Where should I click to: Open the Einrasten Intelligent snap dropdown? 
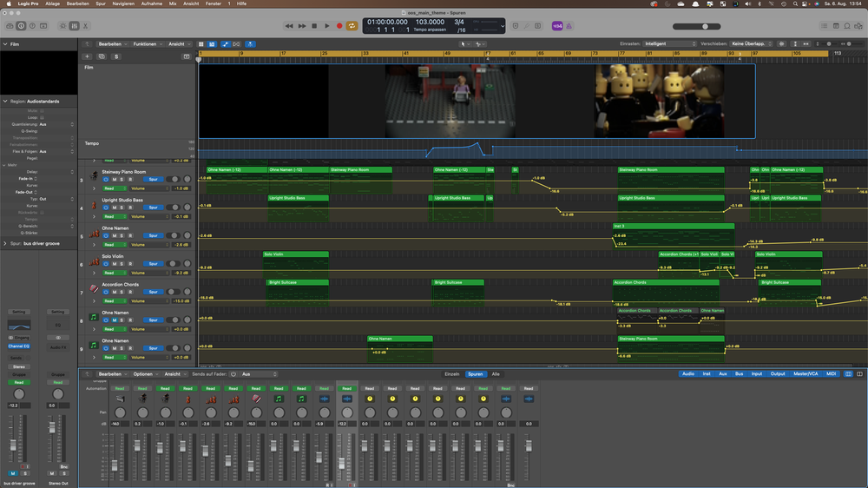(670, 43)
